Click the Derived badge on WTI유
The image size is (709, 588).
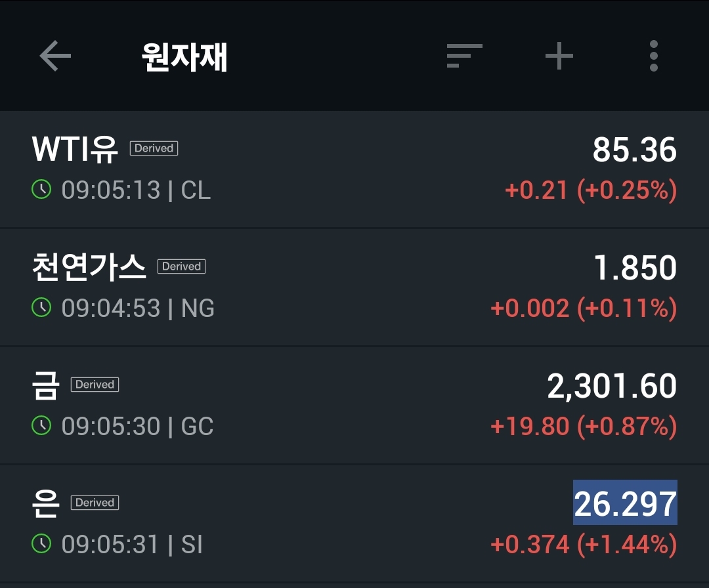pos(154,148)
